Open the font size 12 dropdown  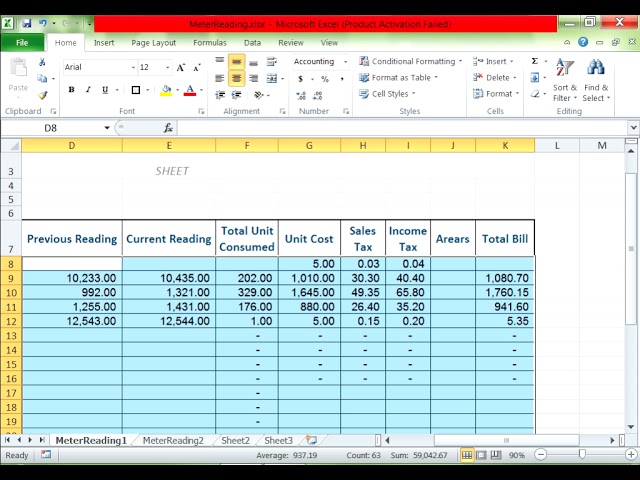[x=167, y=67]
